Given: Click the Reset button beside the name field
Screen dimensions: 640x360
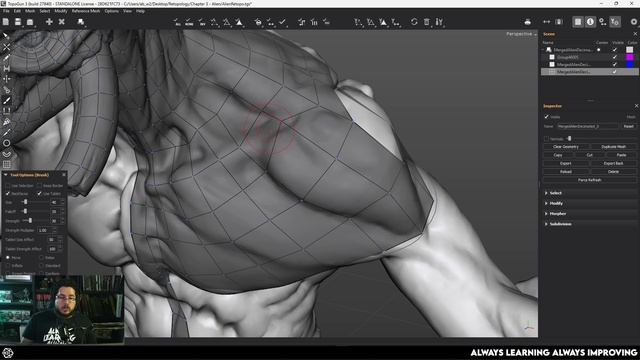Looking at the screenshot, I should click(629, 127).
